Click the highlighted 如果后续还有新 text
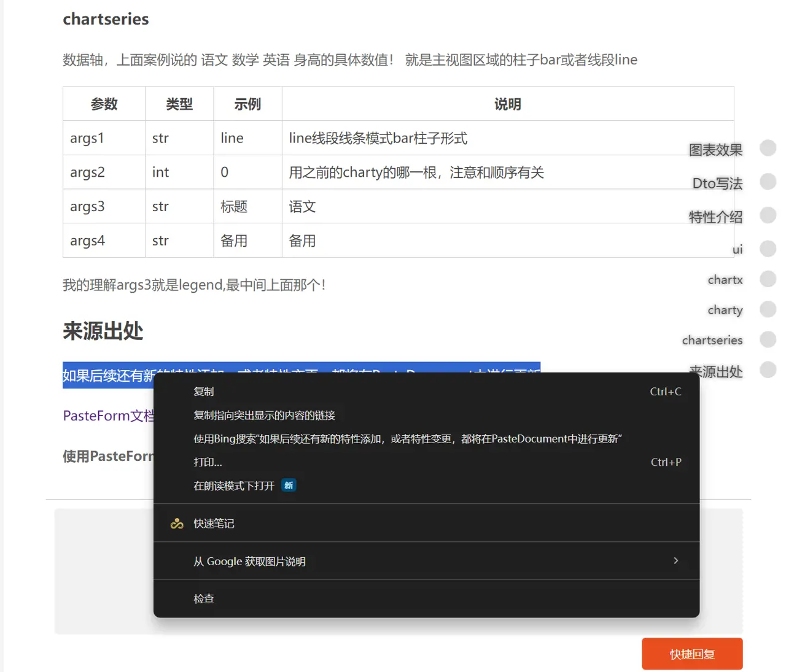 click(x=108, y=375)
